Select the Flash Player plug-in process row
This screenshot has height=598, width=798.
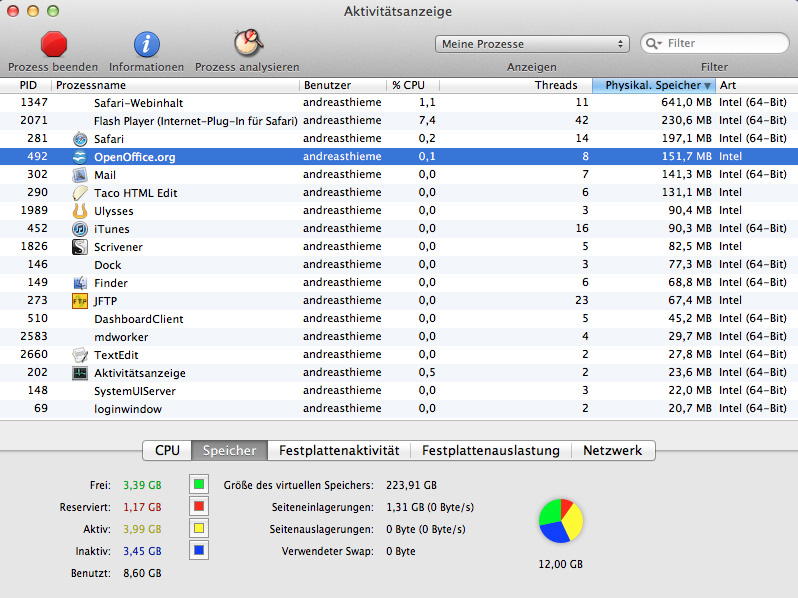[399, 121]
